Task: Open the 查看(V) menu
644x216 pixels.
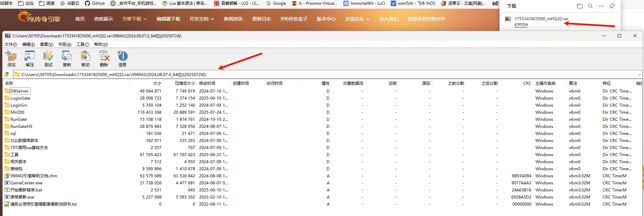Action: pyautogui.click(x=46, y=44)
